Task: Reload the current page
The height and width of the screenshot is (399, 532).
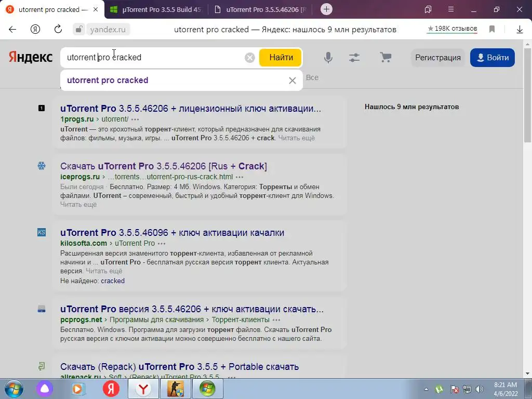Action: tap(58, 29)
